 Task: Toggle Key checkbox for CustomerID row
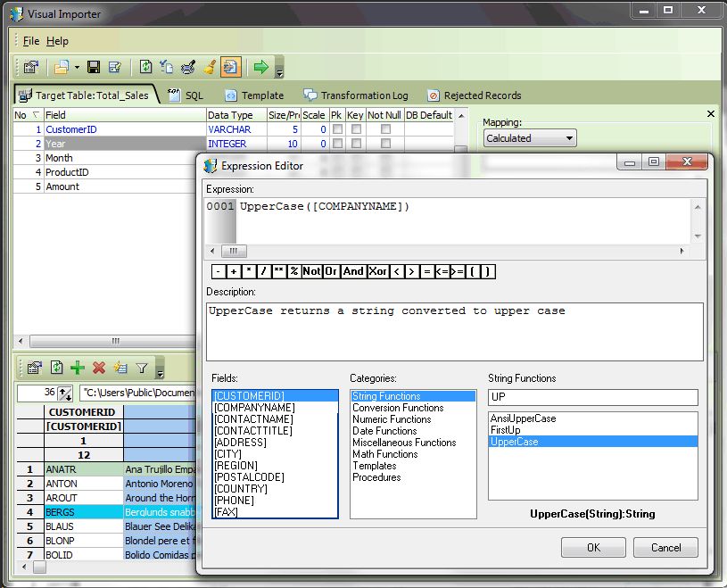click(x=356, y=128)
